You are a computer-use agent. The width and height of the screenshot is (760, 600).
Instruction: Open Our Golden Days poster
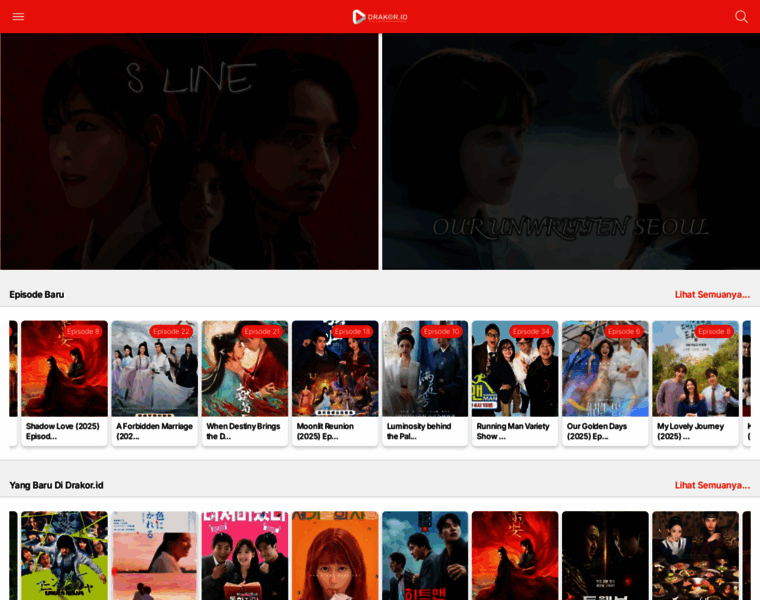pyautogui.click(x=605, y=368)
